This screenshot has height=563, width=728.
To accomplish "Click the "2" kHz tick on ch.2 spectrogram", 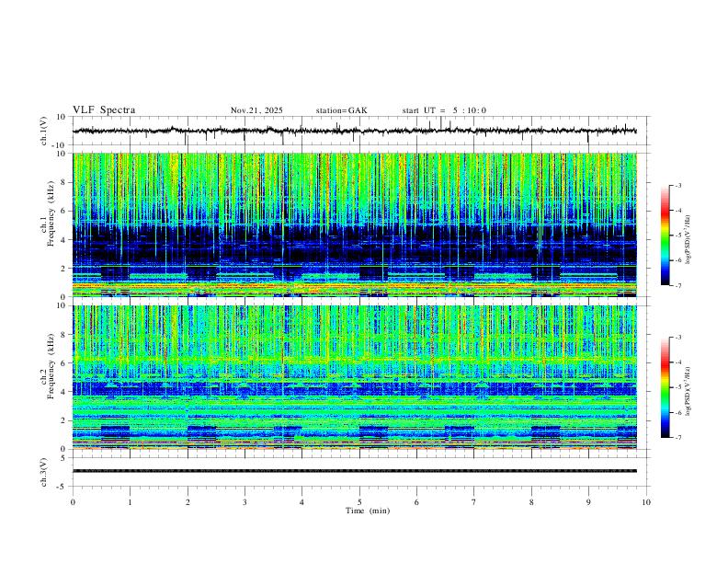I will point(63,420).
